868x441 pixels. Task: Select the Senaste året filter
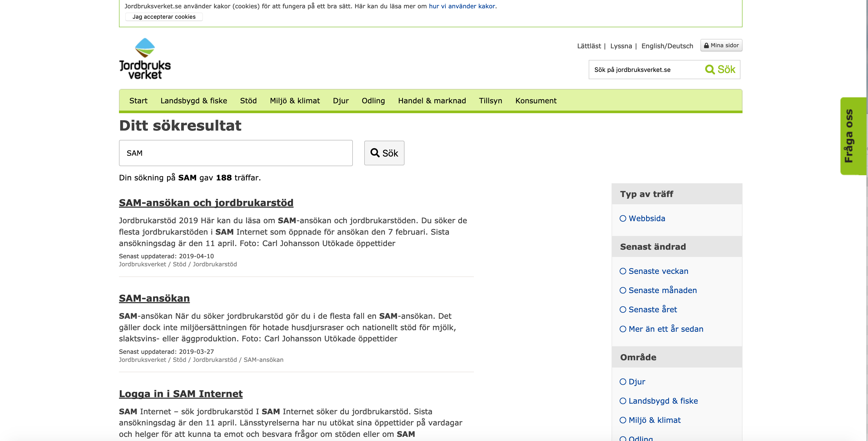pyautogui.click(x=648, y=309)
